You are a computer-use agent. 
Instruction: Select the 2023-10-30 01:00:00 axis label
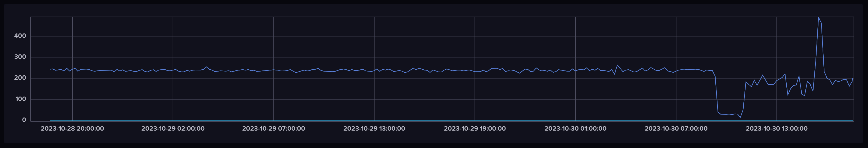575,128
